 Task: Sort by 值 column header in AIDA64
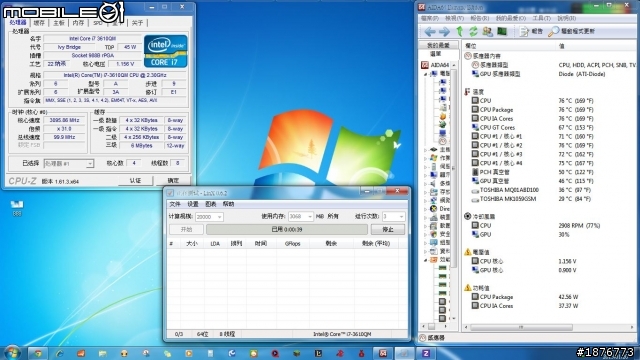[597, 46]
